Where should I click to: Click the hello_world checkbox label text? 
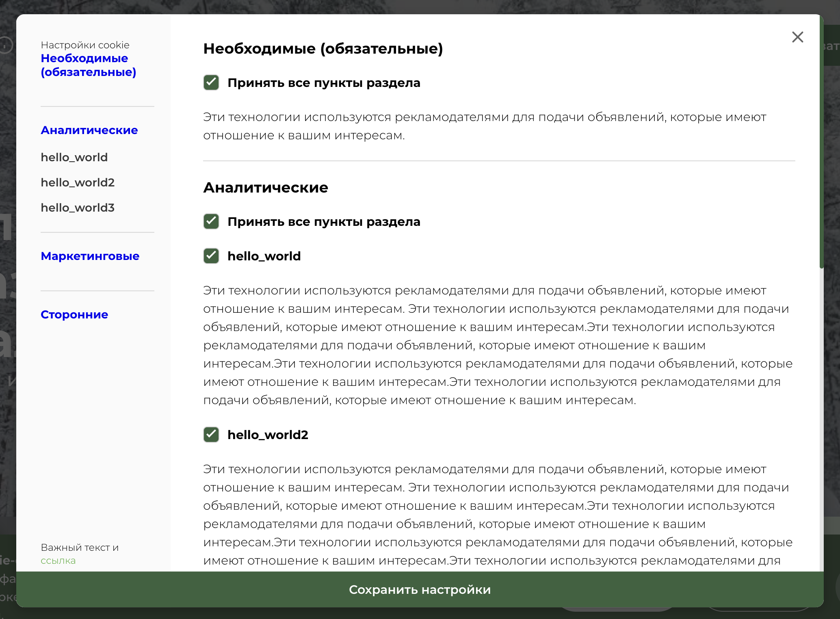point(264,256)
